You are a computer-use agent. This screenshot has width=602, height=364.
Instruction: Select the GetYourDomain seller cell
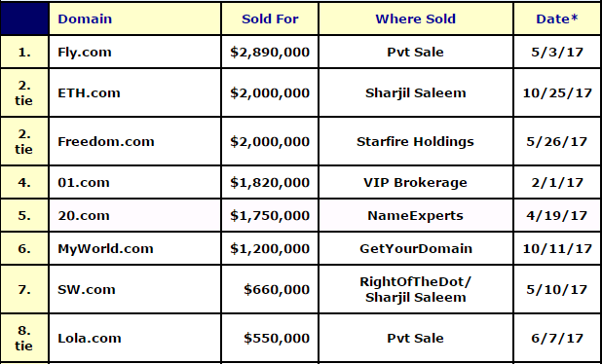(416, 248)
